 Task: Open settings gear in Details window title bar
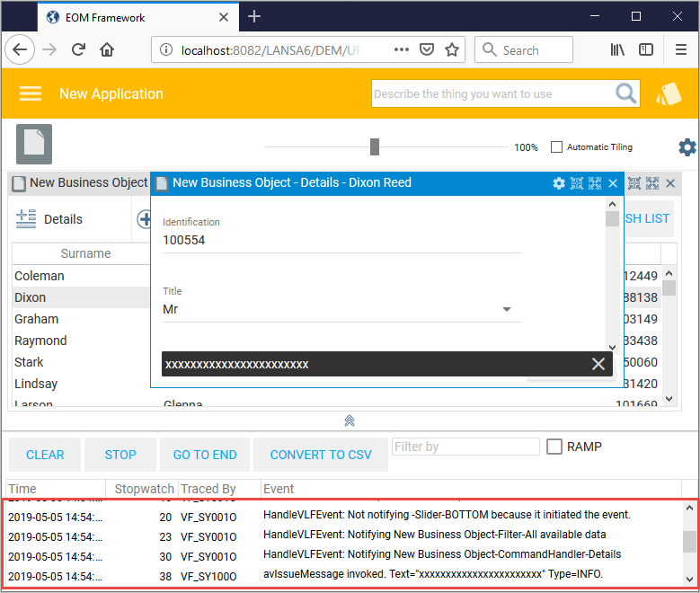click(x=559, y=183)
